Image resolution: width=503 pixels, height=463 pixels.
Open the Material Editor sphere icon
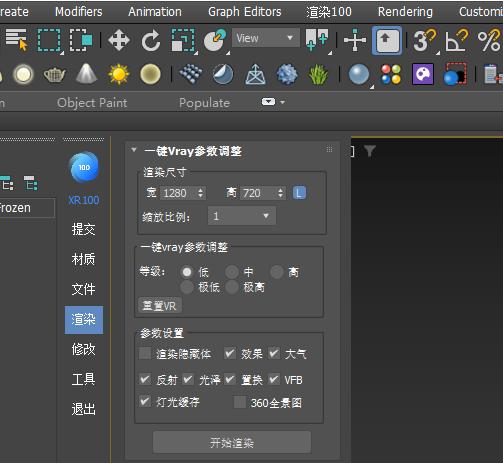359,74
